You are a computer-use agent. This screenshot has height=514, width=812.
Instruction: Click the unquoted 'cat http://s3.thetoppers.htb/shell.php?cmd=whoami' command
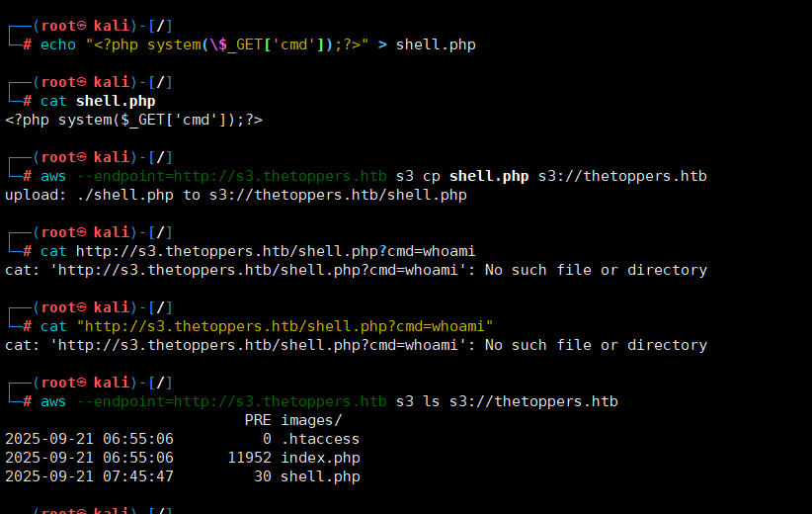pos(258,251)
